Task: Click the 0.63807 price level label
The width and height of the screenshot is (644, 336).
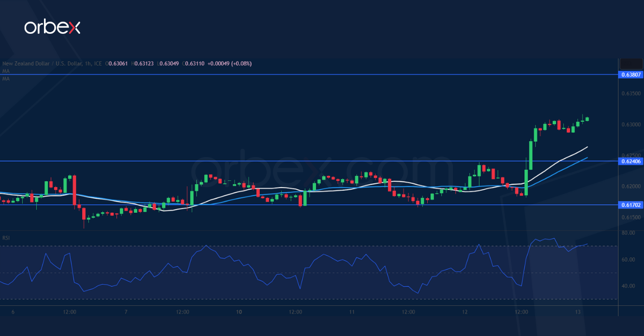Action: [631, 76]
